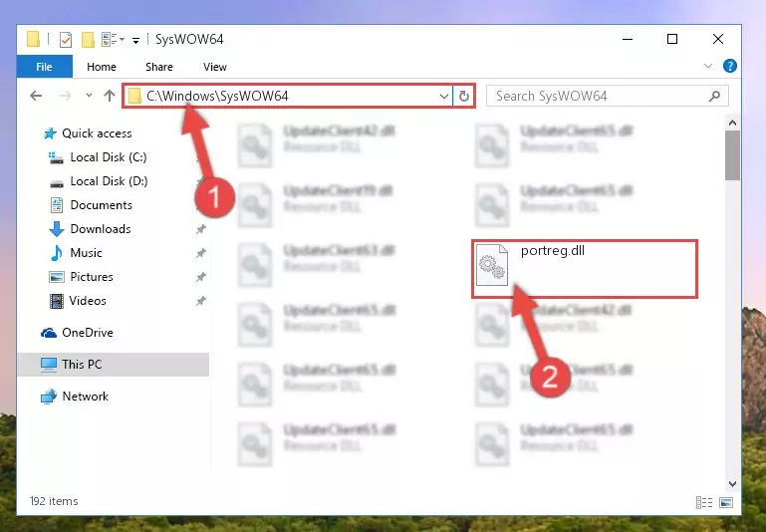Switch to Large icons view in status bar
Viewport: 766px width, 532px height.
point(726,502)
